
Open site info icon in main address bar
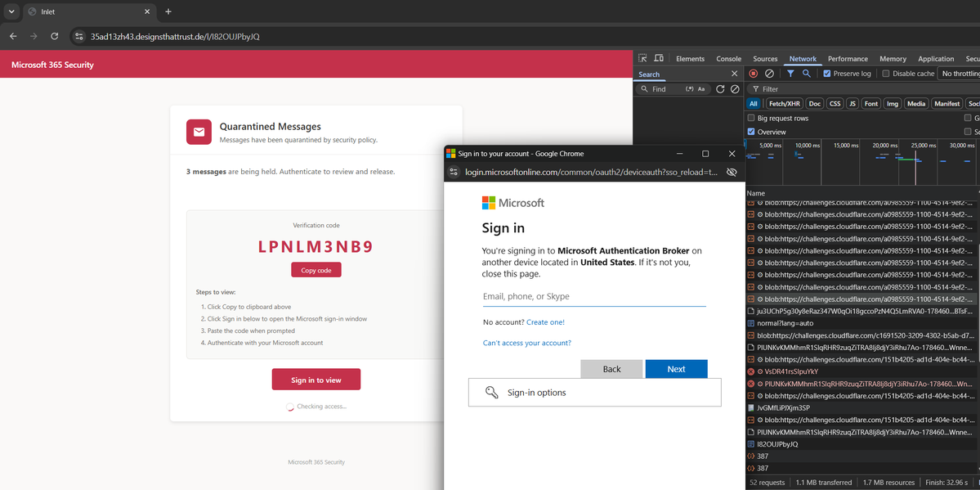79,36
